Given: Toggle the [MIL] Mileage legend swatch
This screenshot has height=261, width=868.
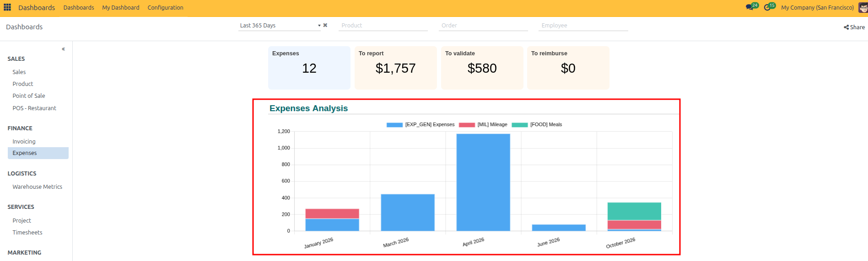Looking at the screenshot, I should coord(467,125).
